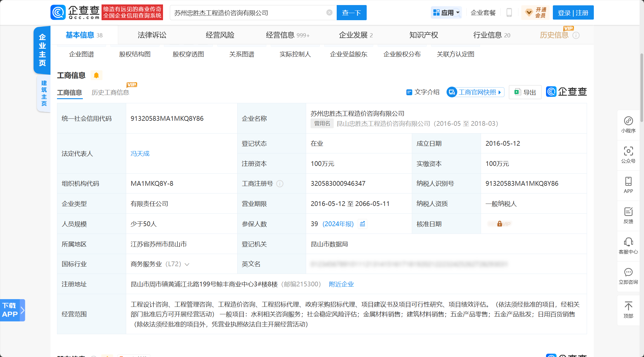
Task: Open the 小程序 sidebar icon
Action: click(x=628, y=121)
